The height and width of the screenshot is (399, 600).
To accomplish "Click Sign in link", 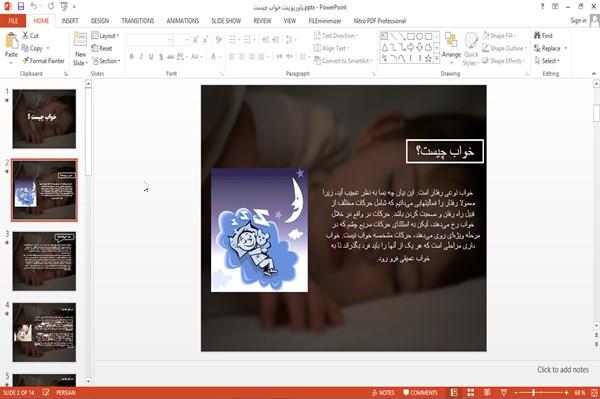I will 578,21.
